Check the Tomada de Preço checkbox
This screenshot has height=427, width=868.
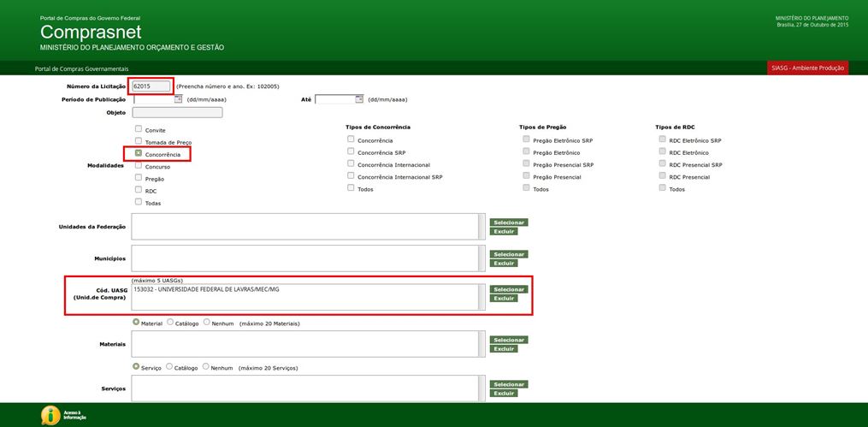139,141
